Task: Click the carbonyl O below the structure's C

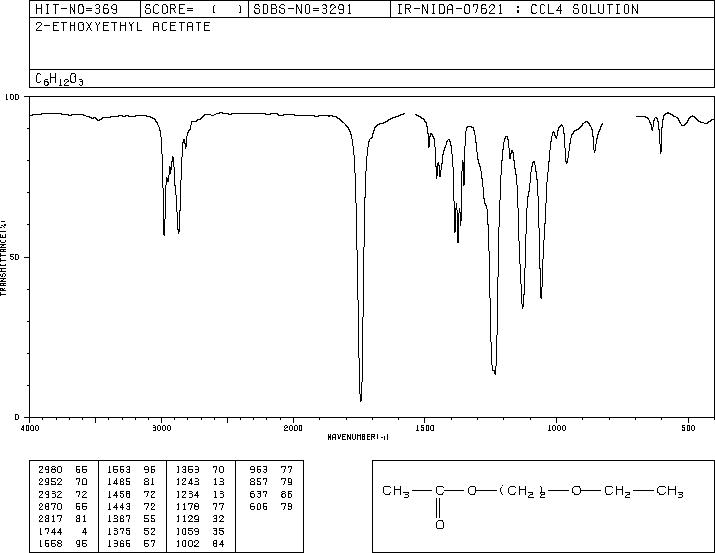Action: [440, 525]
